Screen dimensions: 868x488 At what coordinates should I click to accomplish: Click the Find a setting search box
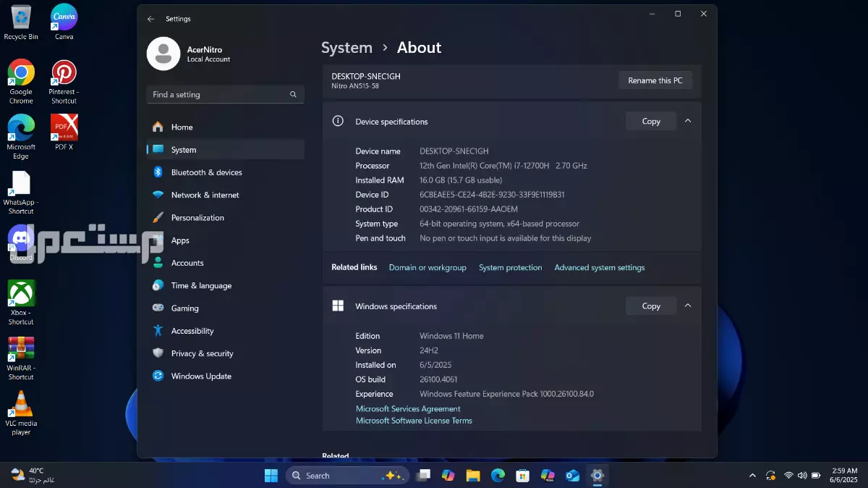pyautogui.click(x=225, y=94)
